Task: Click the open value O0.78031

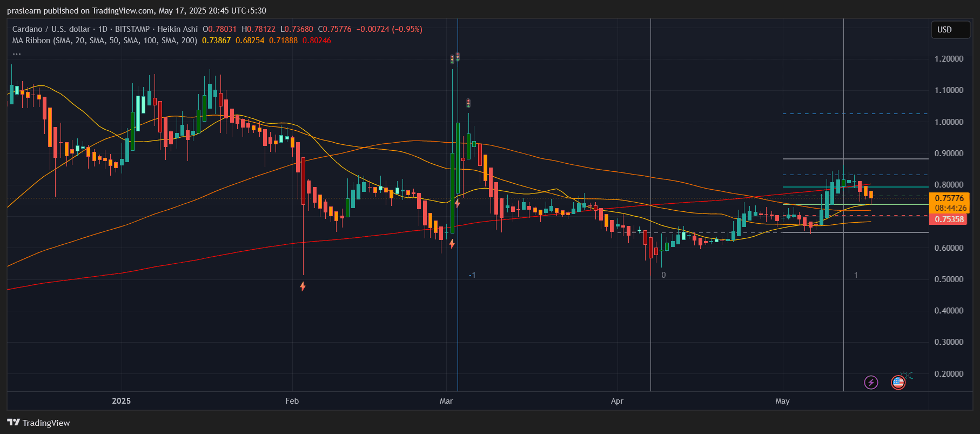Action: 219,29
